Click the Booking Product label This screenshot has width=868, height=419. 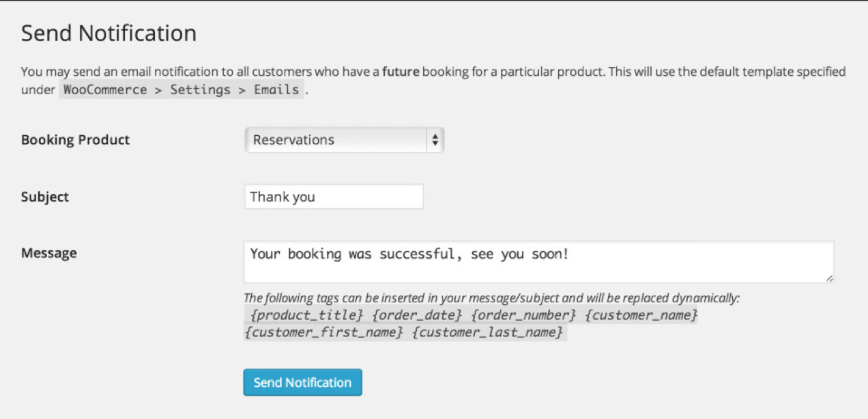point(75,140)
